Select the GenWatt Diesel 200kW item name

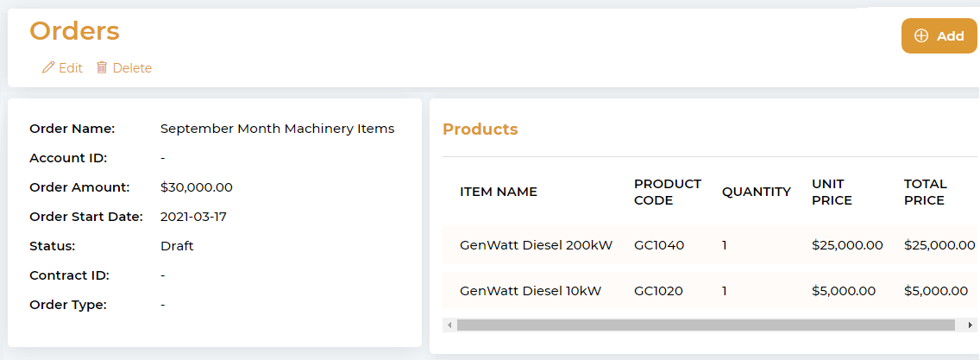point(536,245)
